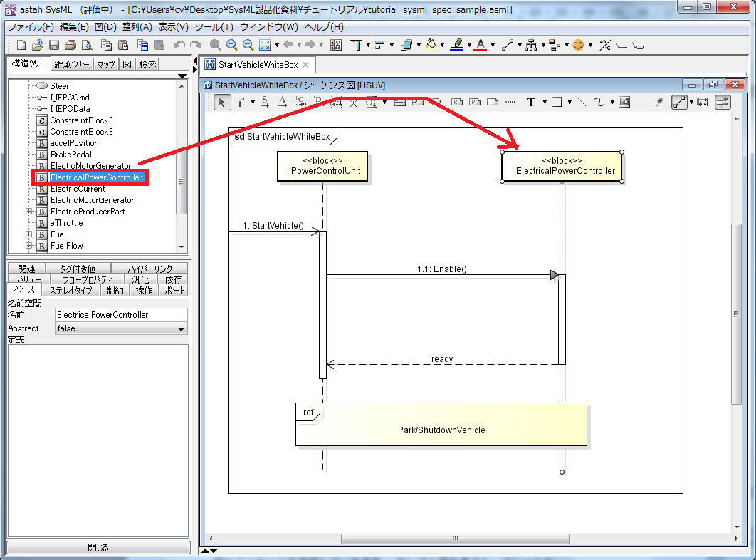Click the red text color A icon
Screen dimensions: 756x560
481,45
